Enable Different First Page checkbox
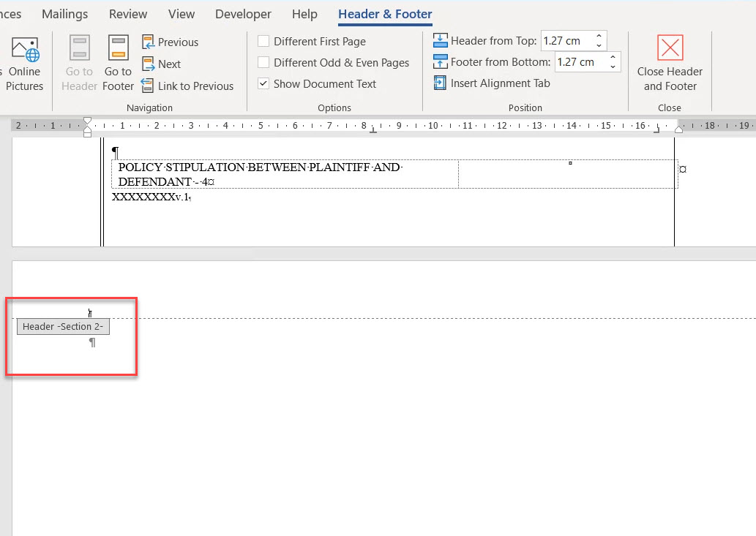Screen dimensions: 756x536 [x=264, y=42]
